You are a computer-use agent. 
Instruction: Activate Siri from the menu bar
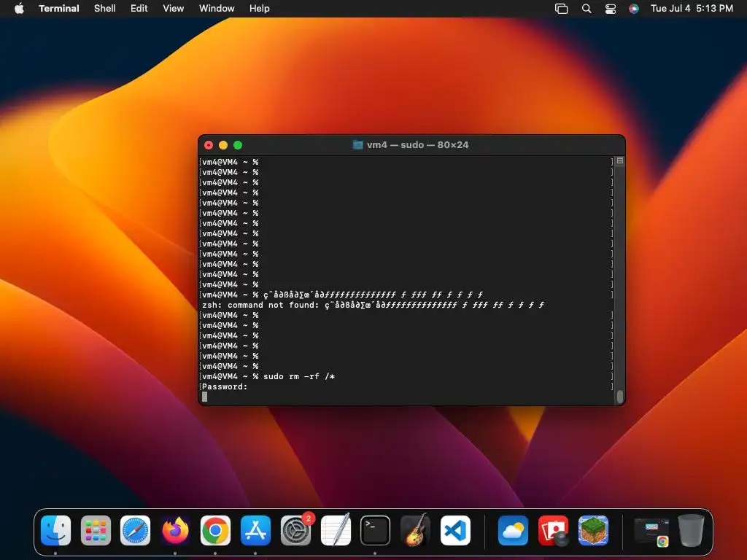pos(634,9)
